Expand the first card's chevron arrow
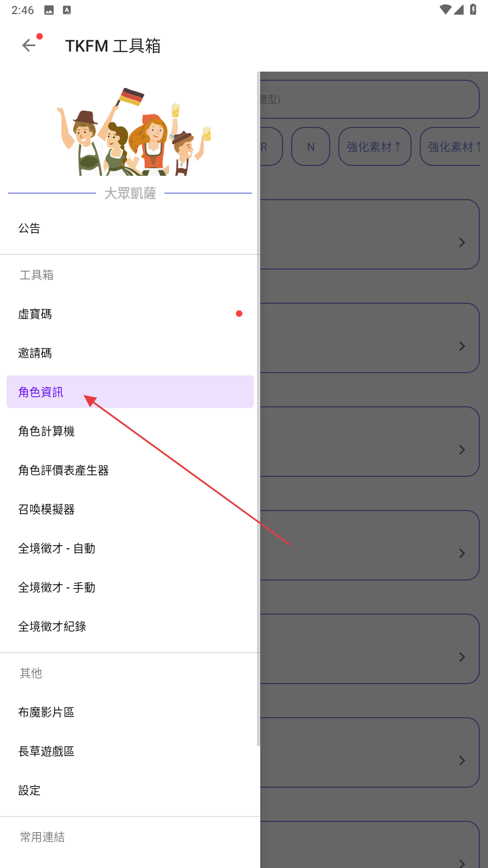The width and height of the screenshot is (488, 868). coord(462,242)
